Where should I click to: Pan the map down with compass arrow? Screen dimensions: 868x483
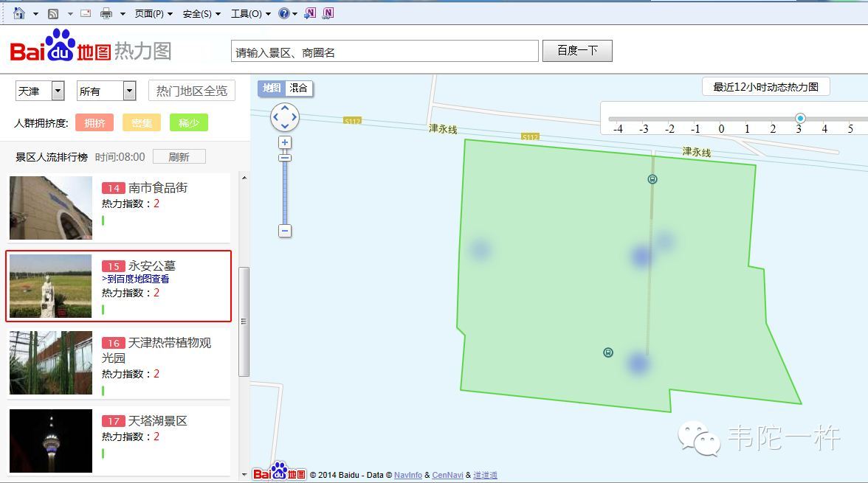click(x=285, y=127)
